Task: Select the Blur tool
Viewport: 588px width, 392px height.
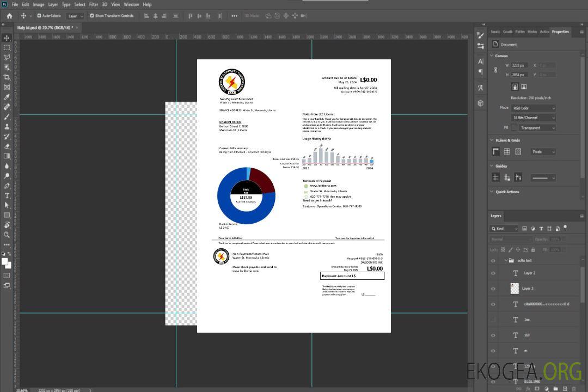Action: [7, 166]
